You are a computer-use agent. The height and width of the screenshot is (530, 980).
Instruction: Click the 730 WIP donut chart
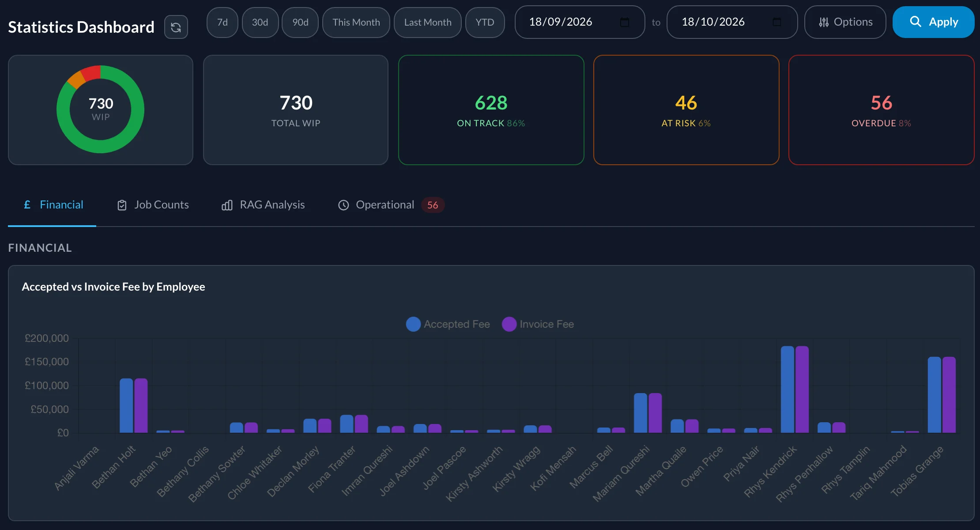(101, 110)
